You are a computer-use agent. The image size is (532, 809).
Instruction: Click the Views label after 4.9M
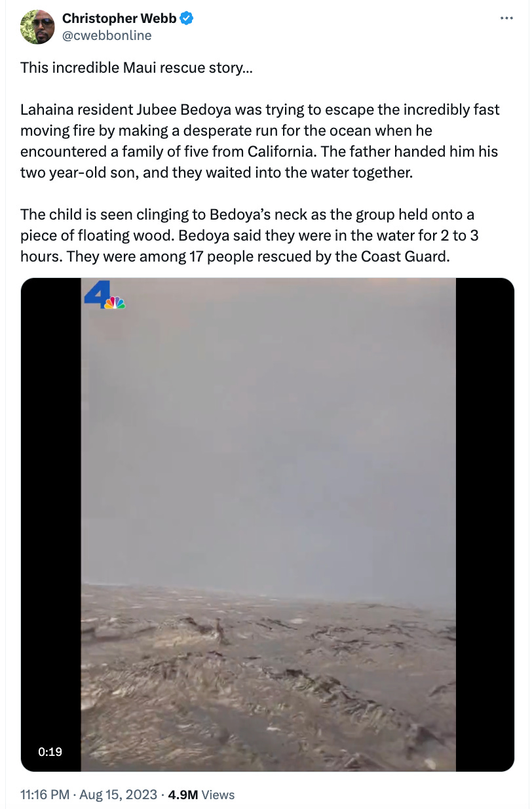(218, 795)
